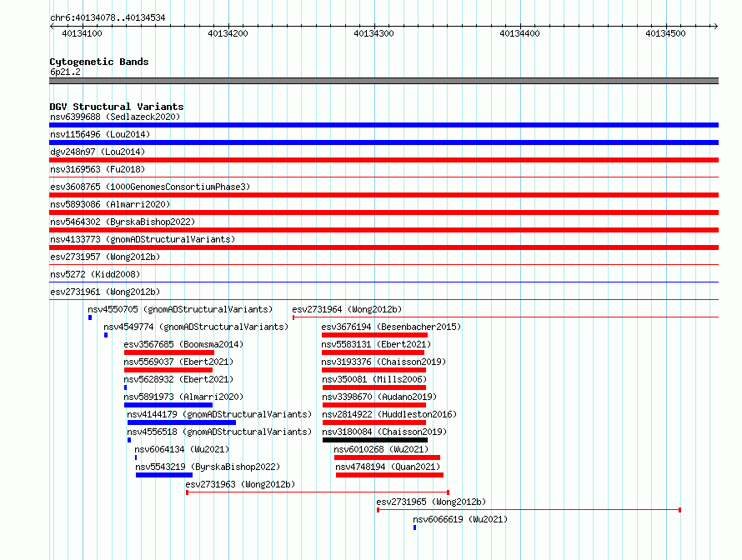Click the 40134100 ruler tick label
Screen dimensions: 742x560
[x=82, y=33]
